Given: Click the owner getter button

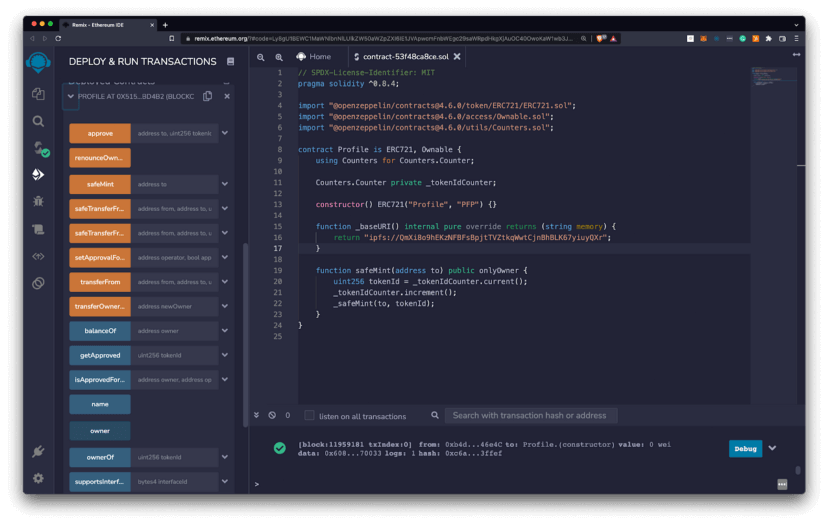Looking at the screenshot, I should (x=100, y=431).
